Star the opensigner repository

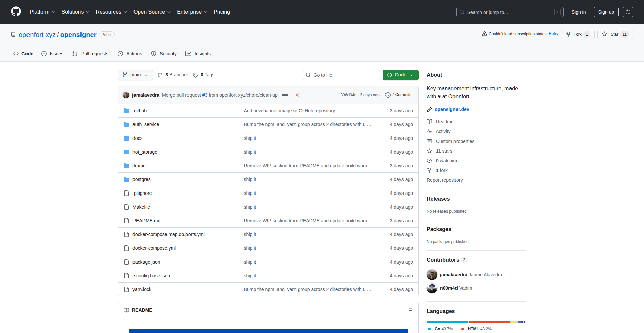(615, 34)
